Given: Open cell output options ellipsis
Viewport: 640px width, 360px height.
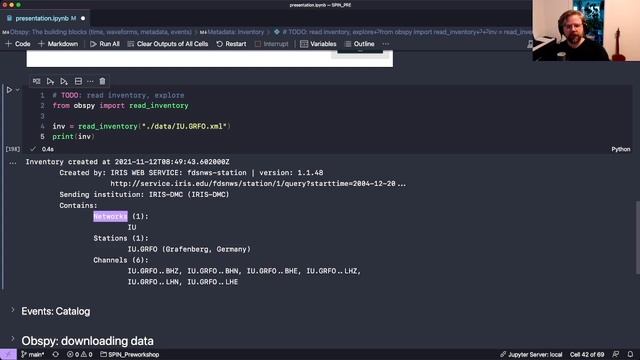Looking at the screenshot, I should click(x=13, y=162).
